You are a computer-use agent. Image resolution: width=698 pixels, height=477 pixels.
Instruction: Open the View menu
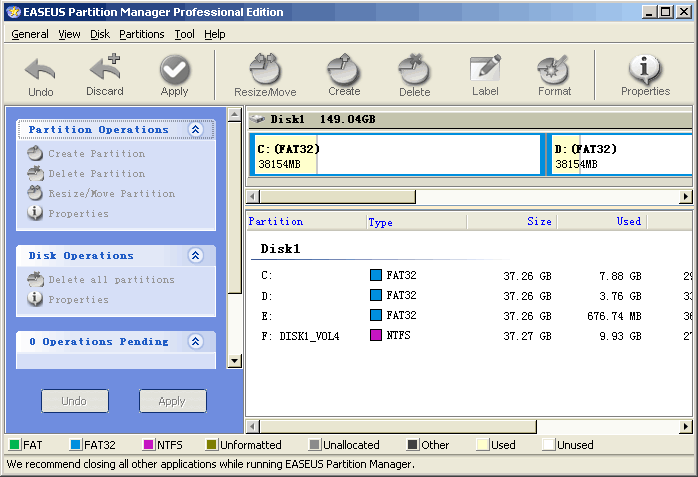click(x=69, y=34)
